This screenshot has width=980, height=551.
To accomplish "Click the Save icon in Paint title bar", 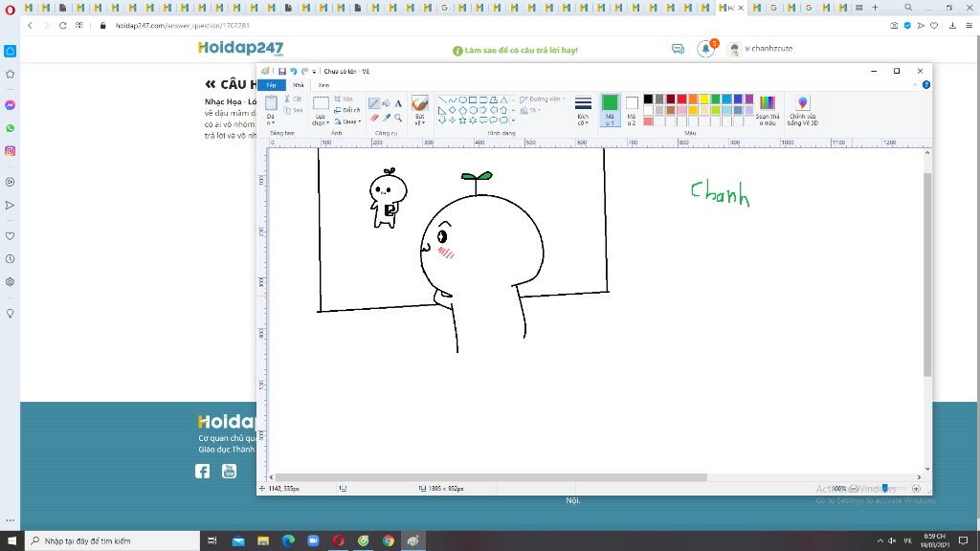I will (x=282, y=71).
